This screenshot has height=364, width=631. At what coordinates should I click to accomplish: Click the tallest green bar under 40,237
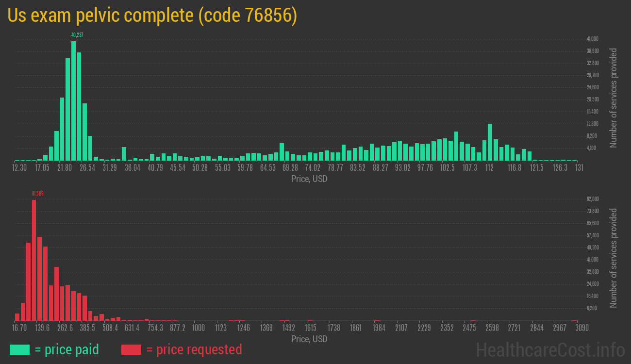coord(73,101)
